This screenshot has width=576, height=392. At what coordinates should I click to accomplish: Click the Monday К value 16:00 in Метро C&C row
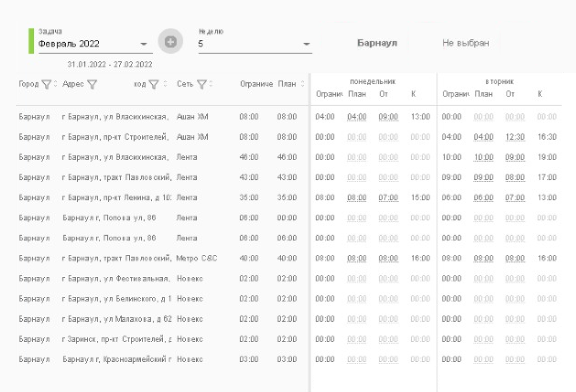click(x=420, y=258)
